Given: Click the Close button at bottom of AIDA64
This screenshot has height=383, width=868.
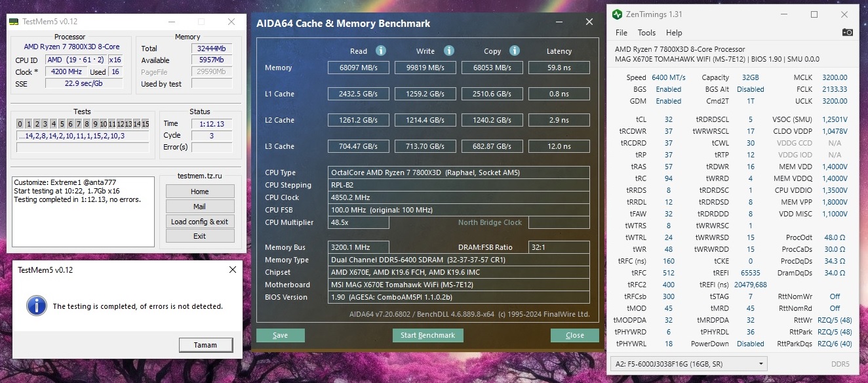Looking at the screenshot, I should tap(575, 335).
